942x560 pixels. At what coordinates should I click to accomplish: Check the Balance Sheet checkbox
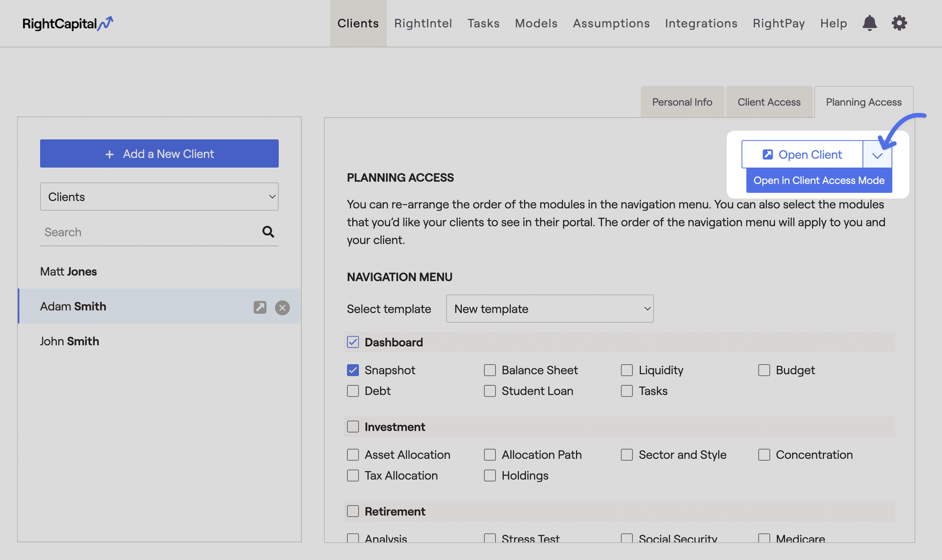pos(490,370)
